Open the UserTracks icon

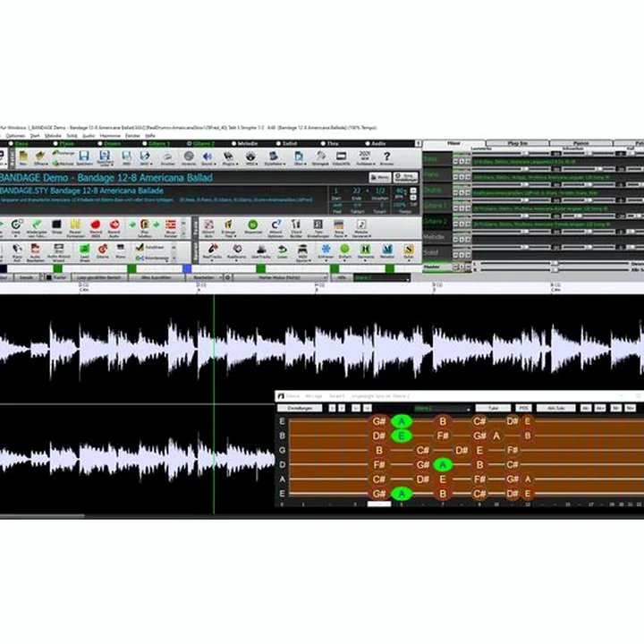261,251
